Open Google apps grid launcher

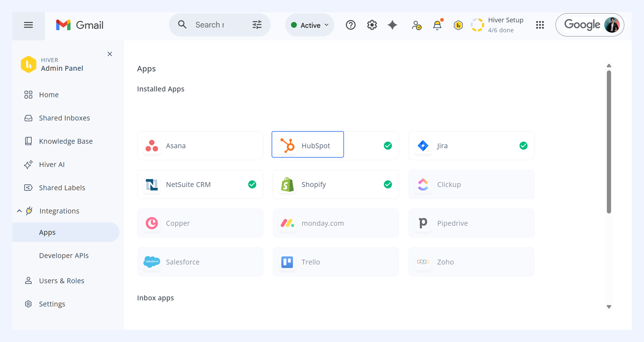tap(540, 25)
